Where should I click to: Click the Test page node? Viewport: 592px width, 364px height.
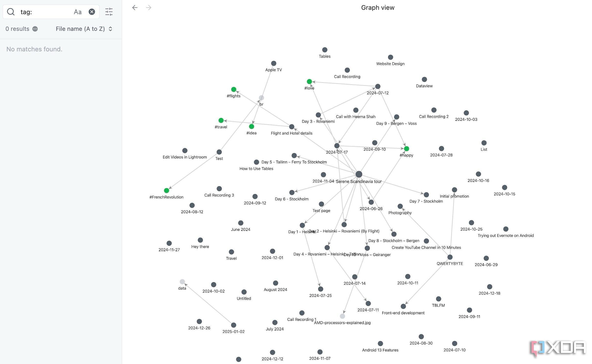321,204
